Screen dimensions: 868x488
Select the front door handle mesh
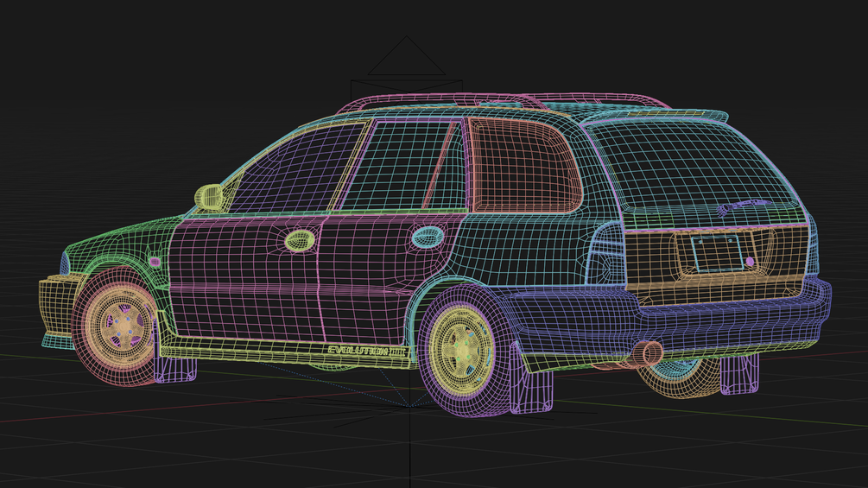click(x=300, y=240)
